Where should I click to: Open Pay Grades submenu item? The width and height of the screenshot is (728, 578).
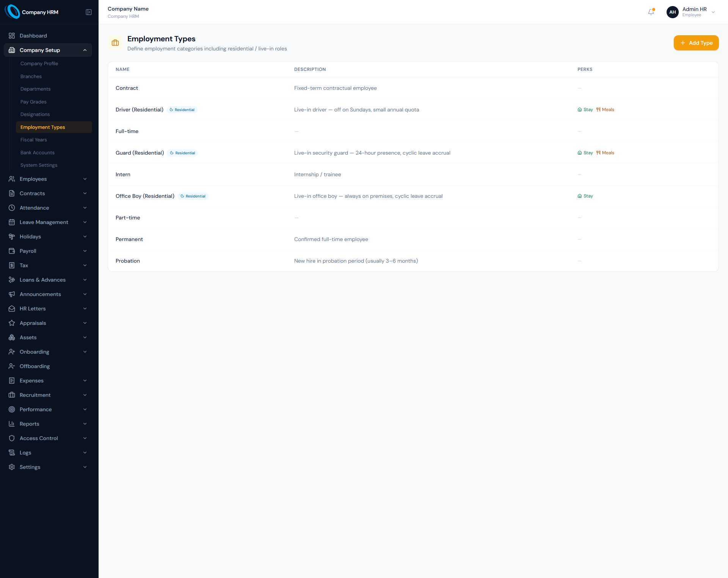pos(54,102)
